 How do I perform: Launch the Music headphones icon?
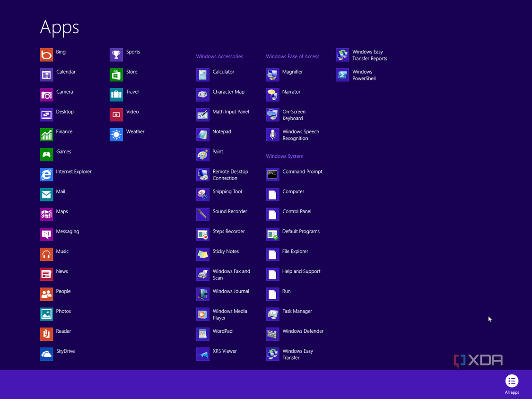click(46, 254)
